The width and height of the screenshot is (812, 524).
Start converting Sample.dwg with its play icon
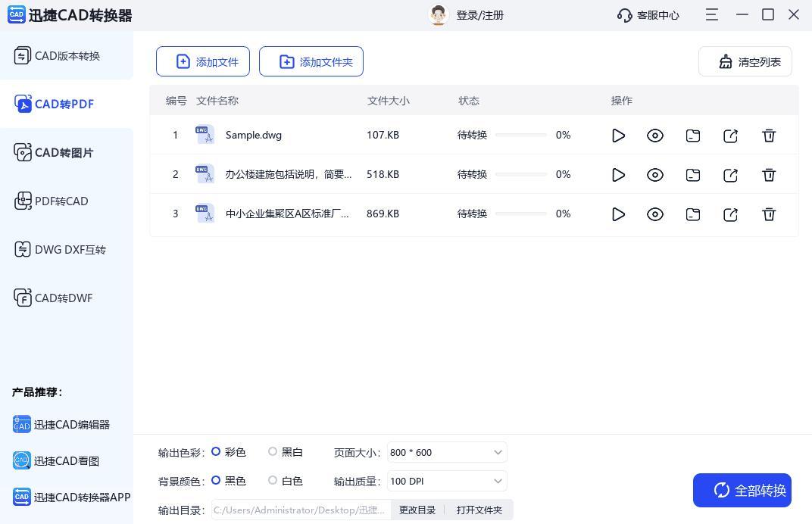[618, 136]
